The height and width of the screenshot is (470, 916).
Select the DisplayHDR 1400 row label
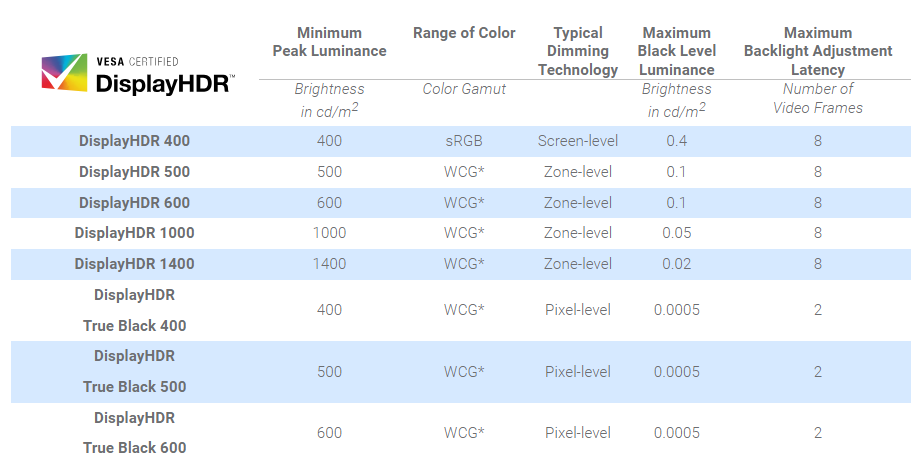(134, 264)
